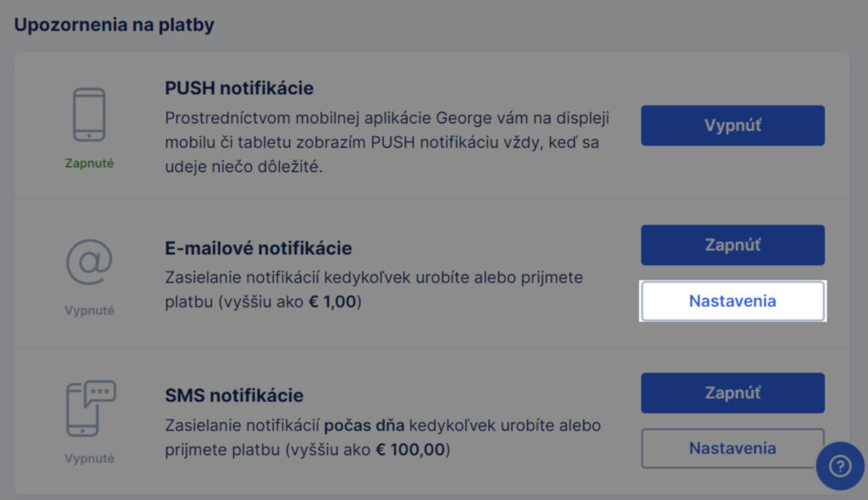868x500 pixels.
Task: Click the PUSH notification description text
Action: pyautogui.click(x=387, y=142)
